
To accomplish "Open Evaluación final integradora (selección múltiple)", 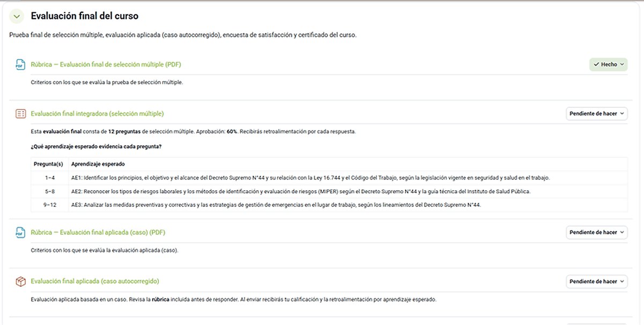I will 97,114.
